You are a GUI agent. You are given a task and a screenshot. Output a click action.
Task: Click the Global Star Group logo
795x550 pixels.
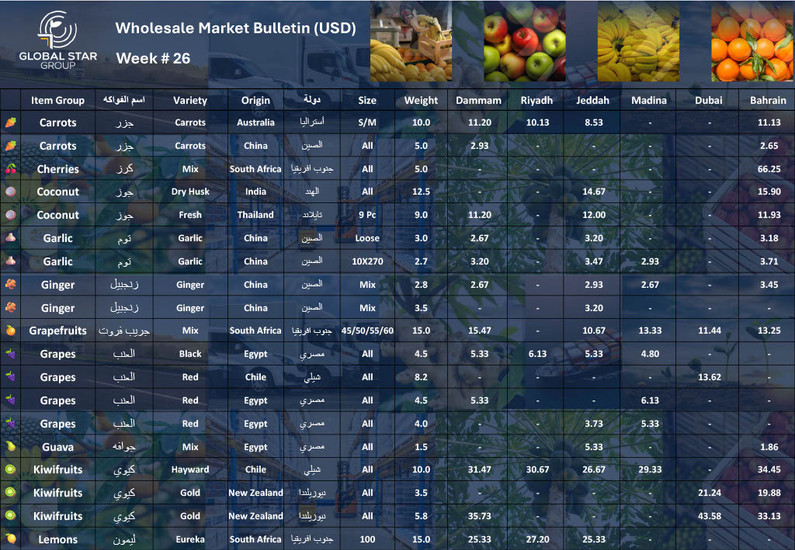58,40
